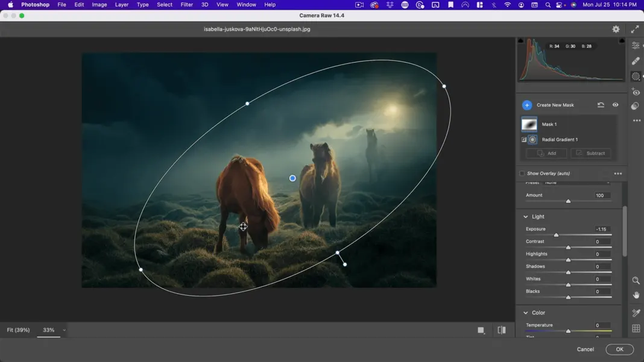This screenshot has width=644, height=362.
Task: Click the radial gradient blue center pin
Action: (292, 178)
